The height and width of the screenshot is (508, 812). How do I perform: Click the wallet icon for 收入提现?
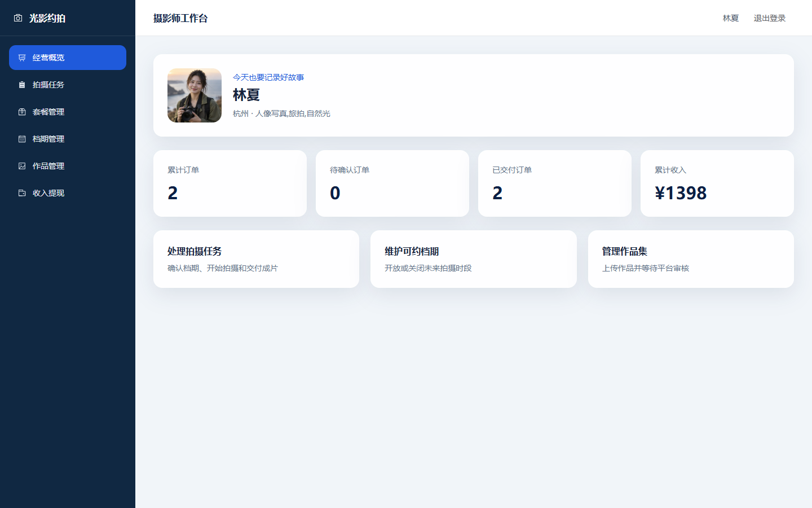click(22, 193)
